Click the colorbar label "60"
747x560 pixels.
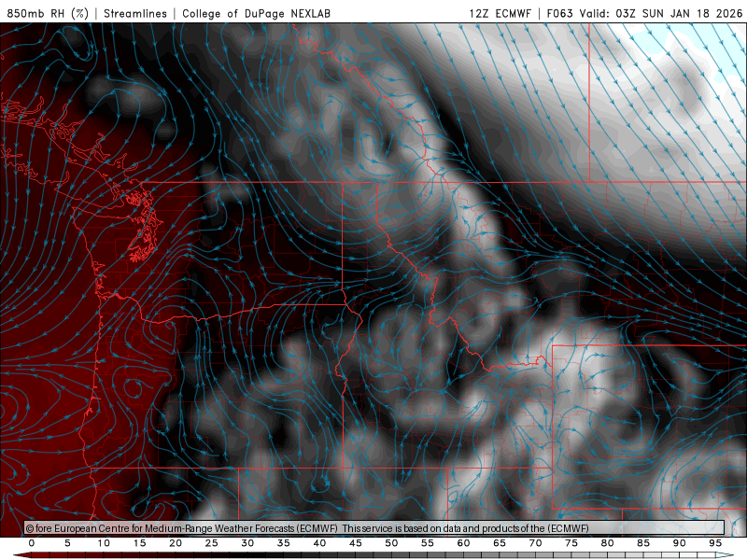pos(463,543)
